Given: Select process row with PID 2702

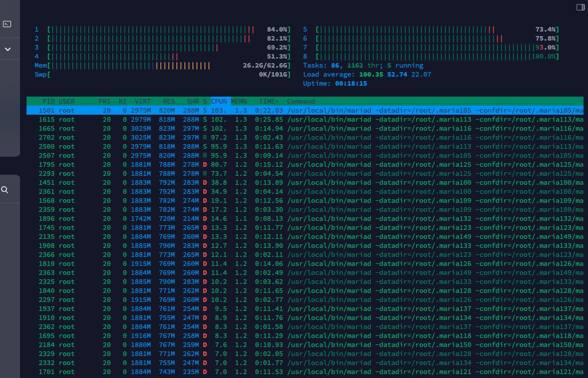Looking at the screenshot, I should (x=305, y=137).
